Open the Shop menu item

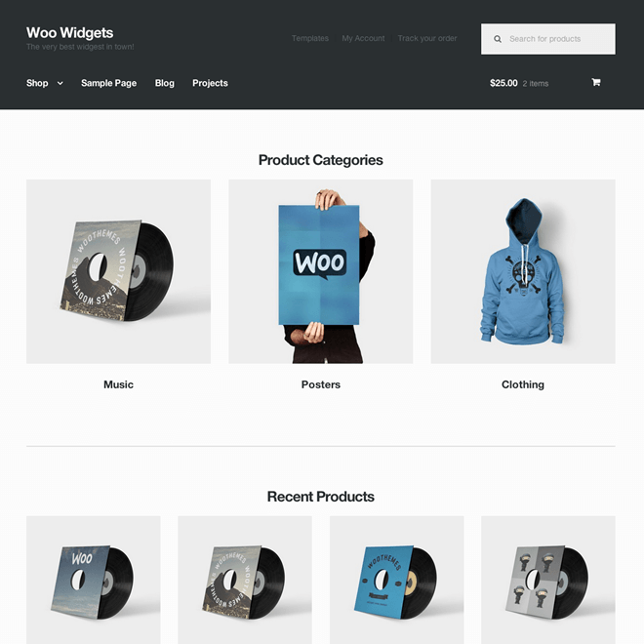[x=37, y=83]
